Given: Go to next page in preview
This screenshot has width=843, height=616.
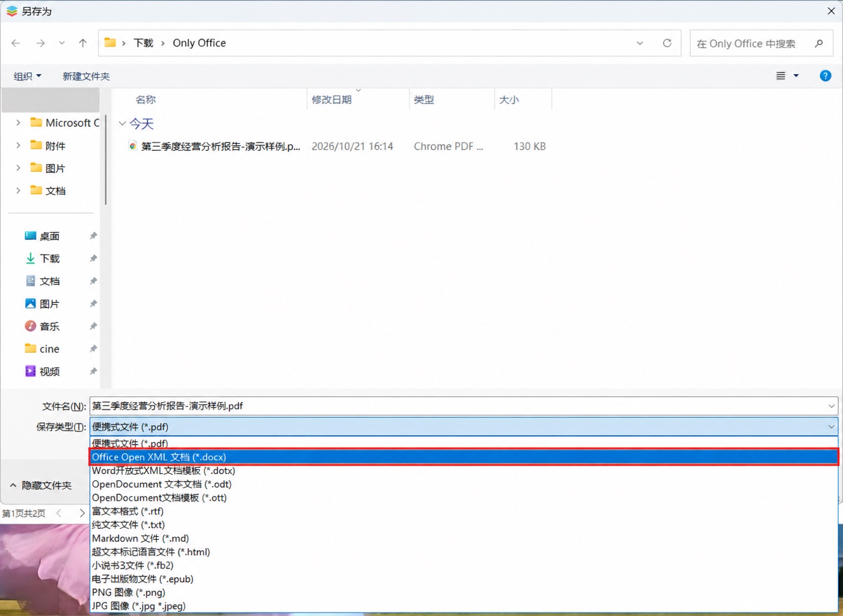Looking at the screenshot, I should coord(82,513).
